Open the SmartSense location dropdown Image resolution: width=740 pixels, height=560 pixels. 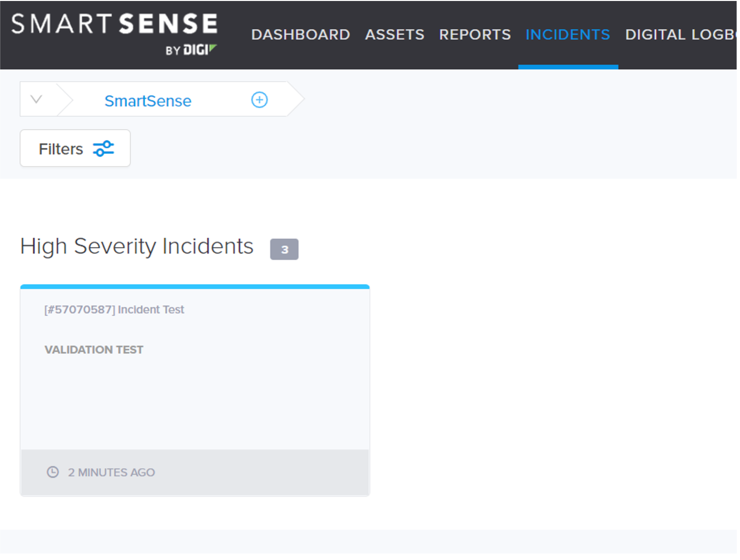coord(148,101)
